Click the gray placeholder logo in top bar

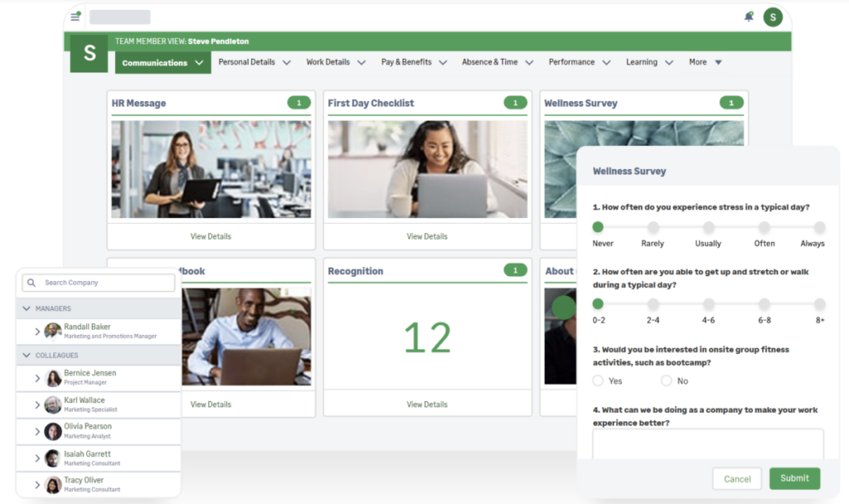[x=119, y=17]
